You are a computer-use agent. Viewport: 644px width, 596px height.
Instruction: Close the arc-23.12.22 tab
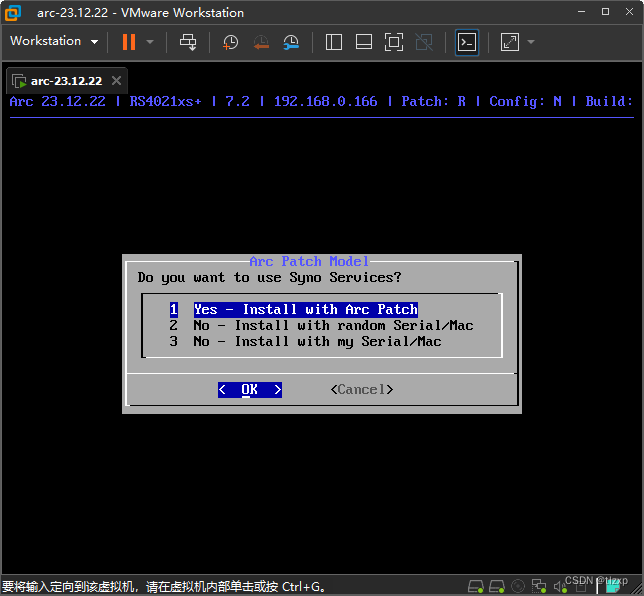point(117,81)
